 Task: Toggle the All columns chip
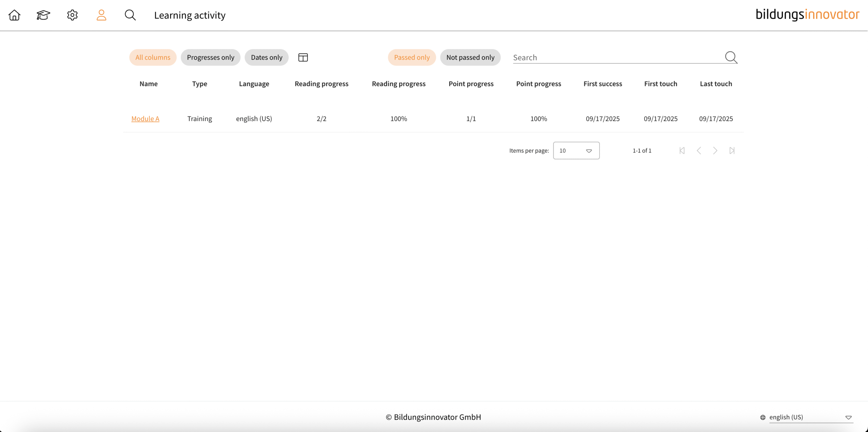153,57
